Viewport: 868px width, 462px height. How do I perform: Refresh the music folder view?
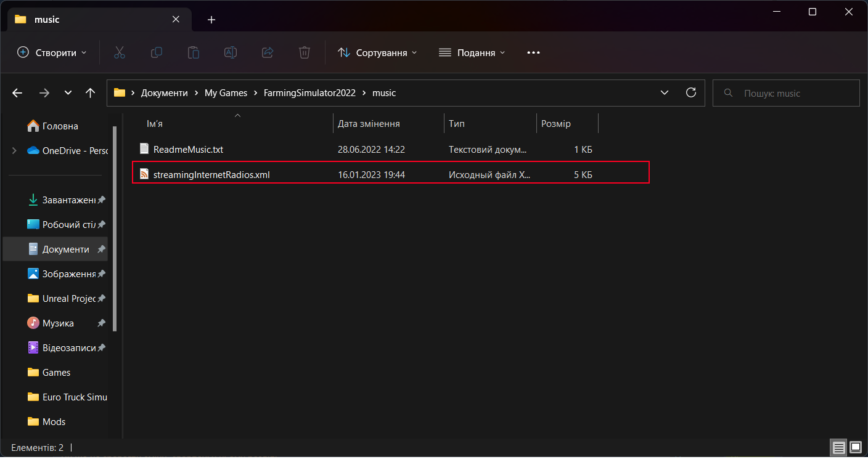click(691, 92)
